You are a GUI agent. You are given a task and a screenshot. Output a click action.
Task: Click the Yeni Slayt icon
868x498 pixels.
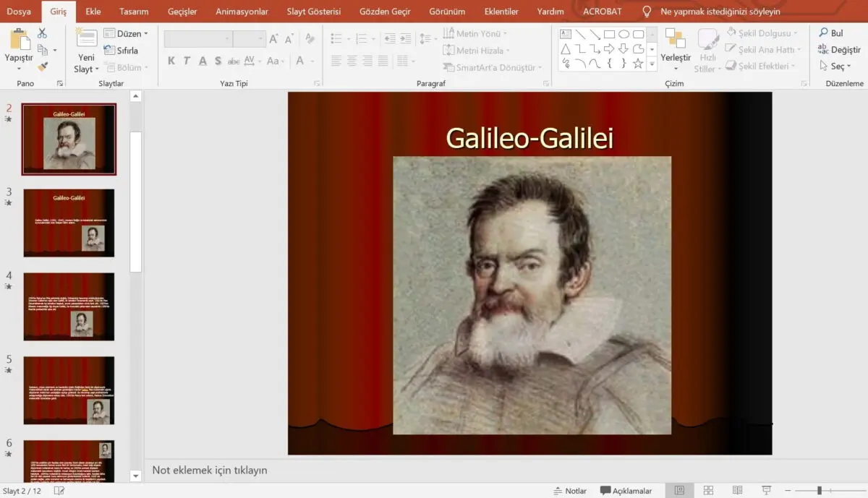[86, 38]
